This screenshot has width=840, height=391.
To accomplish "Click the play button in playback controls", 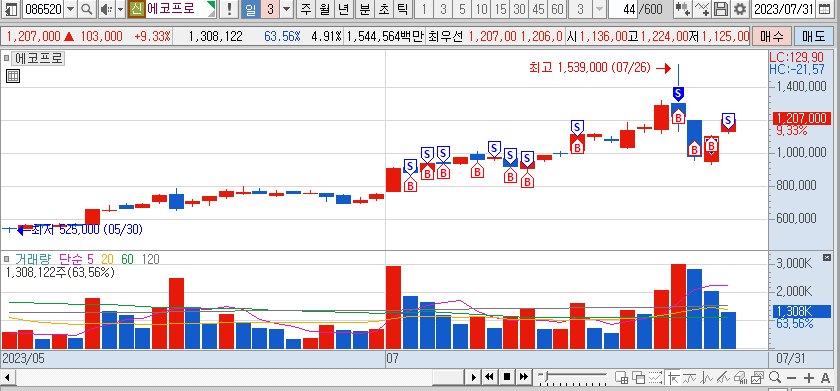I will click(x=473, y=377).
